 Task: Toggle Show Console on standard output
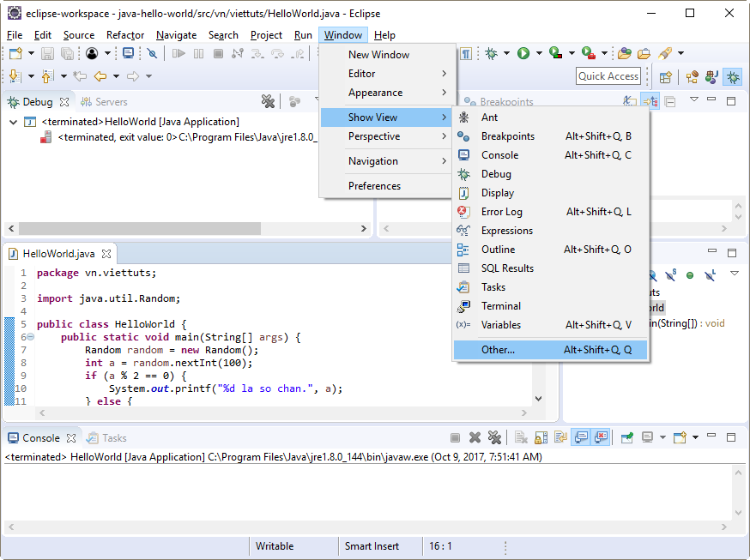tap(581, 437)
